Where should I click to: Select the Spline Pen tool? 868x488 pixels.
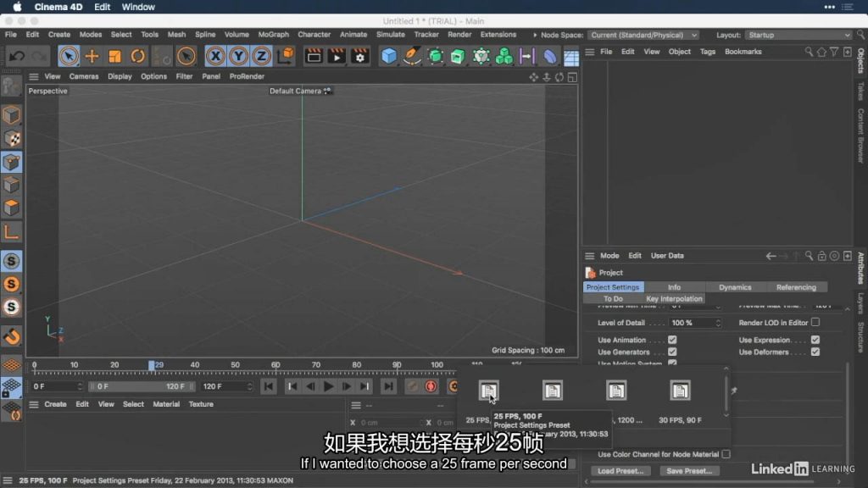pyautogui.click(x=412, y=56)
